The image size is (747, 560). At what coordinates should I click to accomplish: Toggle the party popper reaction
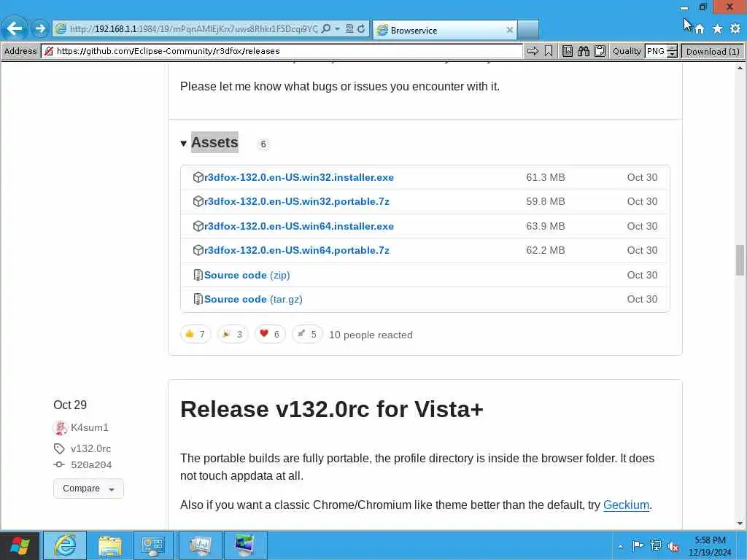233,334
